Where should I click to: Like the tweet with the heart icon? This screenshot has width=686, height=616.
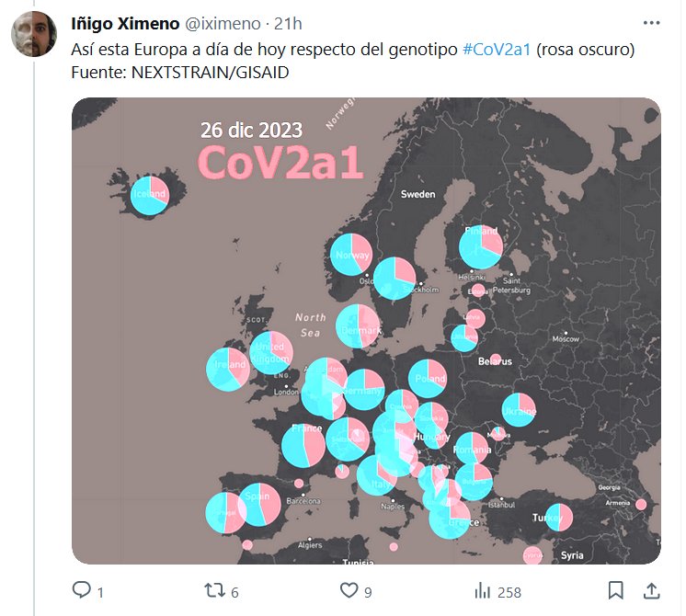coord(349,590)
